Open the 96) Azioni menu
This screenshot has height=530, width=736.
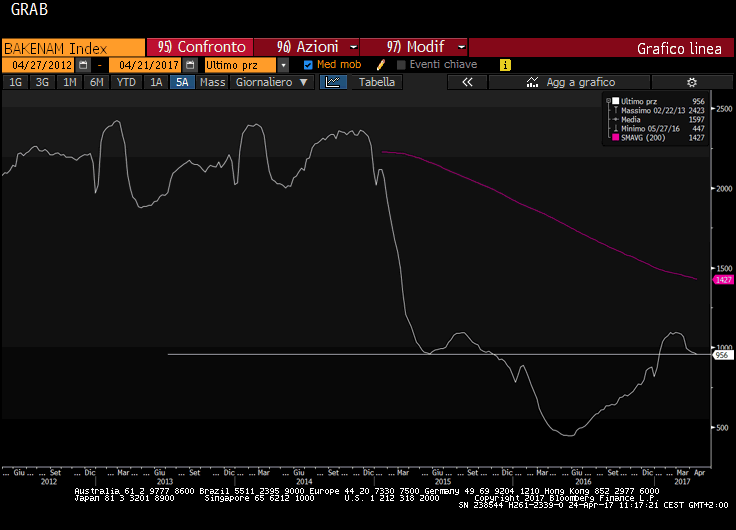point(307,47)
